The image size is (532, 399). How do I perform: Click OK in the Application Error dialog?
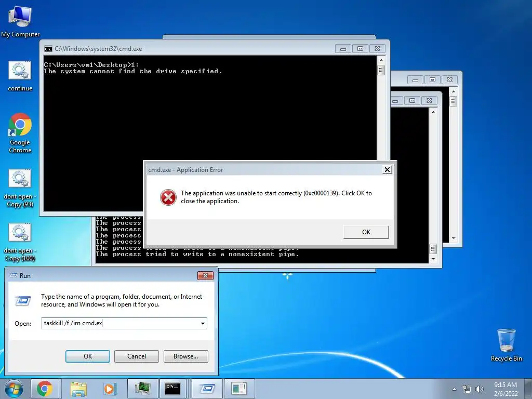click(366, 232)
